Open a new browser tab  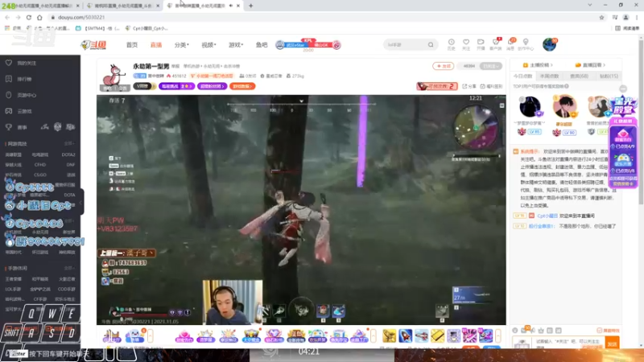point(250,6)
